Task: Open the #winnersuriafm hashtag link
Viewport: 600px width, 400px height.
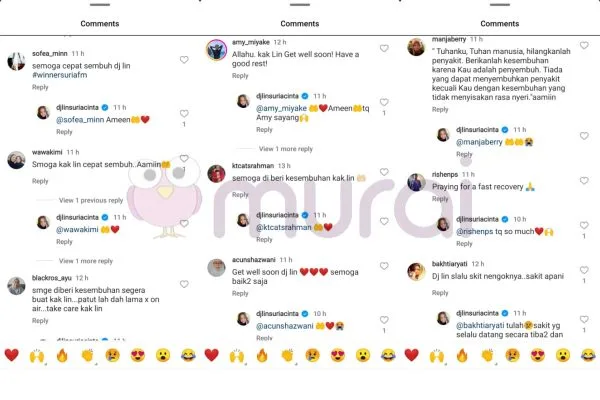Action: [60, 75]
